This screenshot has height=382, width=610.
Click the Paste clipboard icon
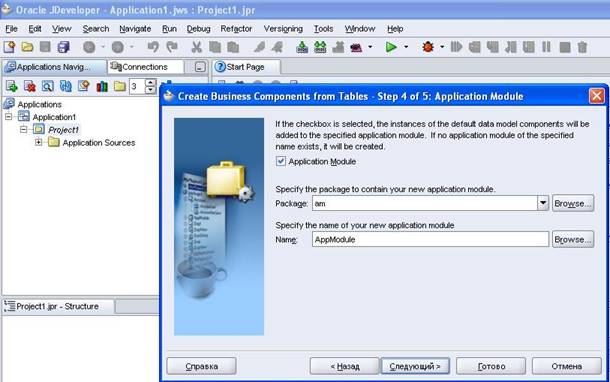(233, 47)
